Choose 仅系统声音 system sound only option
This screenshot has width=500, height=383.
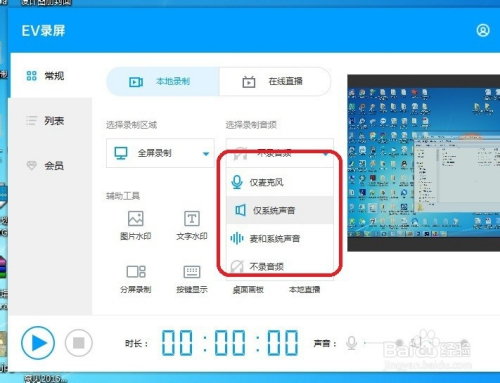point(280,210)
